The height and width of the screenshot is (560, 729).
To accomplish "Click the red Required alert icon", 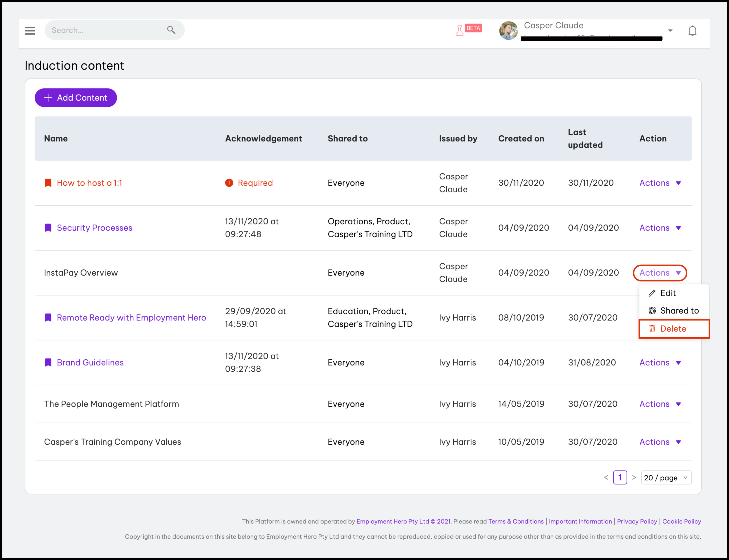I will [x=229, y=183].
